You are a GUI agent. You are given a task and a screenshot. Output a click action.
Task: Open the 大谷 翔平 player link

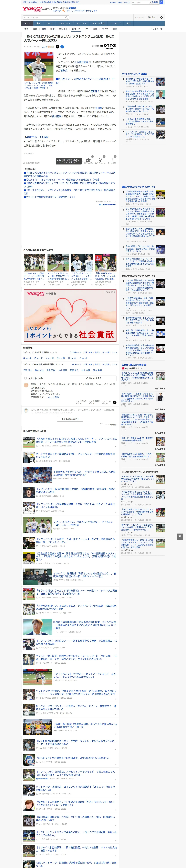coord(62,370)
